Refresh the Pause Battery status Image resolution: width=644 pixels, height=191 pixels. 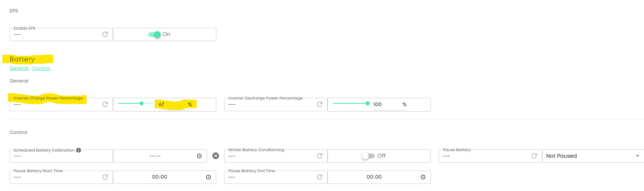point(534,156)
